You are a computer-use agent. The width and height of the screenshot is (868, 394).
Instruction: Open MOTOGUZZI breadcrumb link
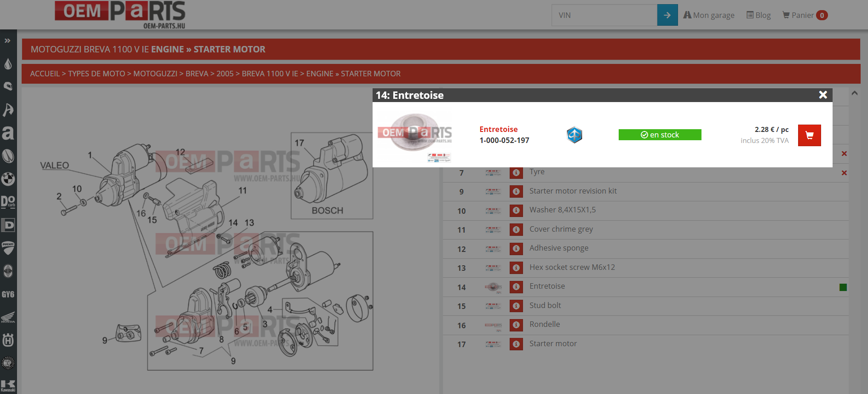coord(155,74)
